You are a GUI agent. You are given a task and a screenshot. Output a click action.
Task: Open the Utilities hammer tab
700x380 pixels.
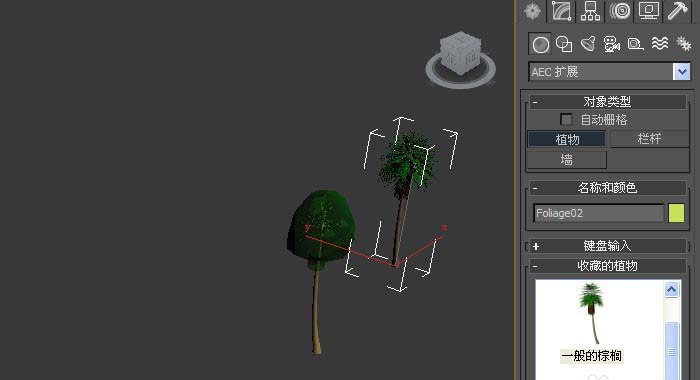click(x=678, y=11)
